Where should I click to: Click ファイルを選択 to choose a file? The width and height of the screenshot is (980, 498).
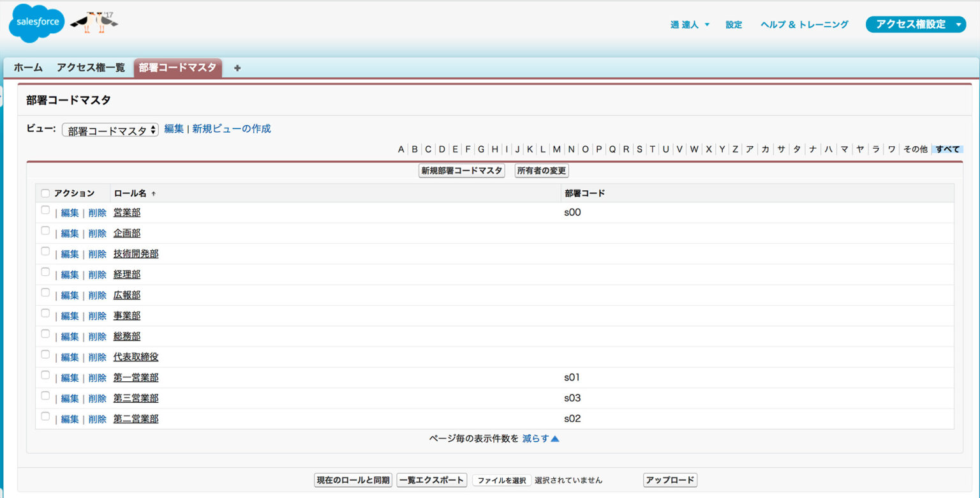(501, 479)
